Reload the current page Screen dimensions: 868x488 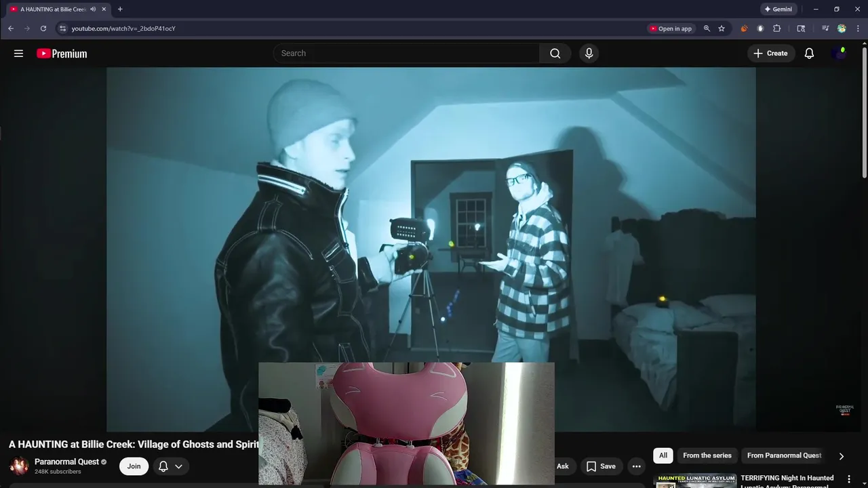click(x=43, y=28)
